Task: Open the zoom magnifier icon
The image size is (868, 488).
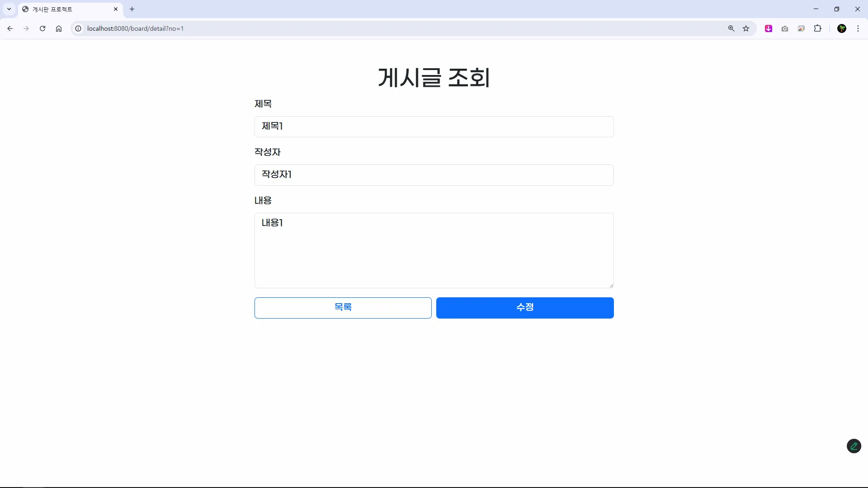Action: pyautogui.click(x=731, y=28)
